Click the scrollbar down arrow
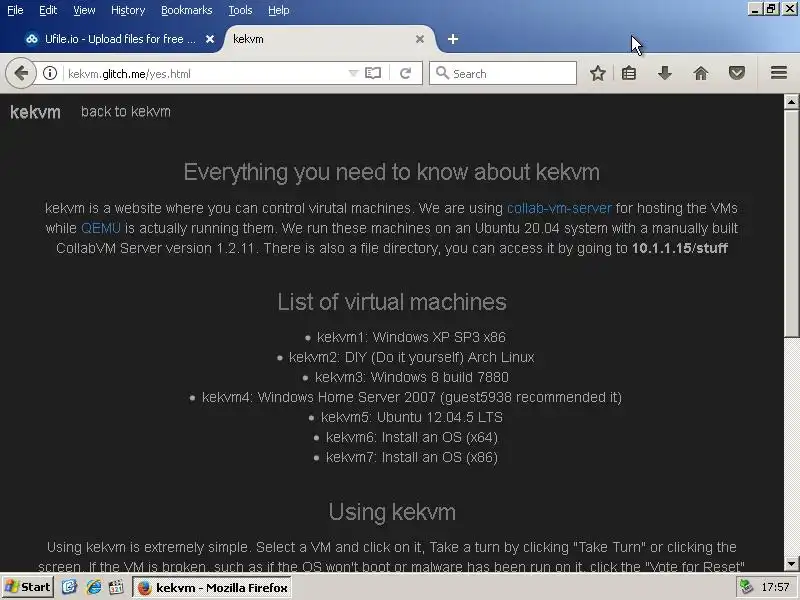The width and height of the screenshot is (800, 600). pos(791,564)
